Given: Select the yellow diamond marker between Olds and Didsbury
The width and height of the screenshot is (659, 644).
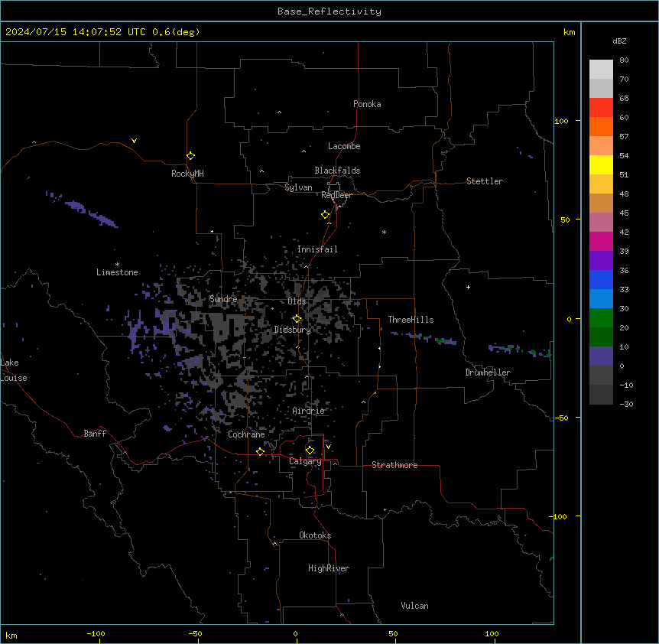Looking at the screenshot, I should 297,319.
